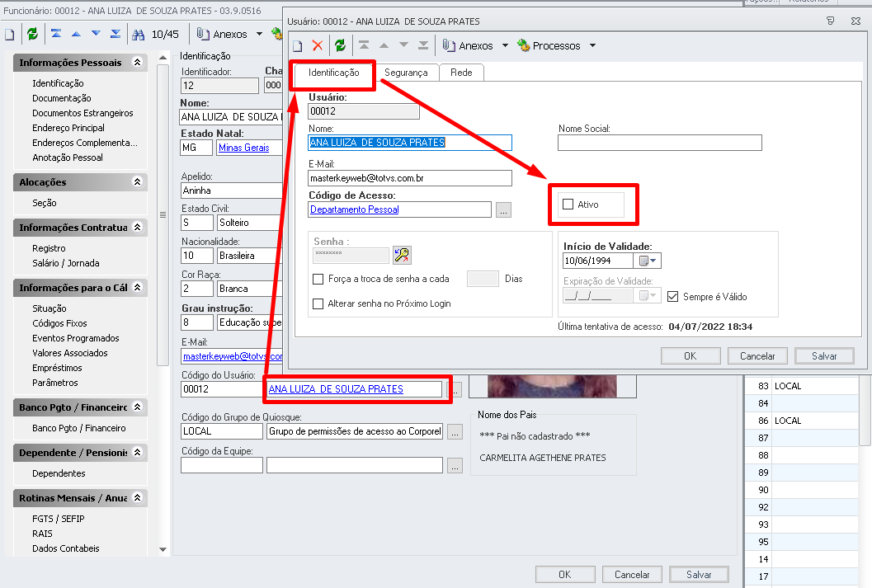Switch to the Segurança tab
The width and height of the screenshot is (872, 588).
click(x=406, y=73)
